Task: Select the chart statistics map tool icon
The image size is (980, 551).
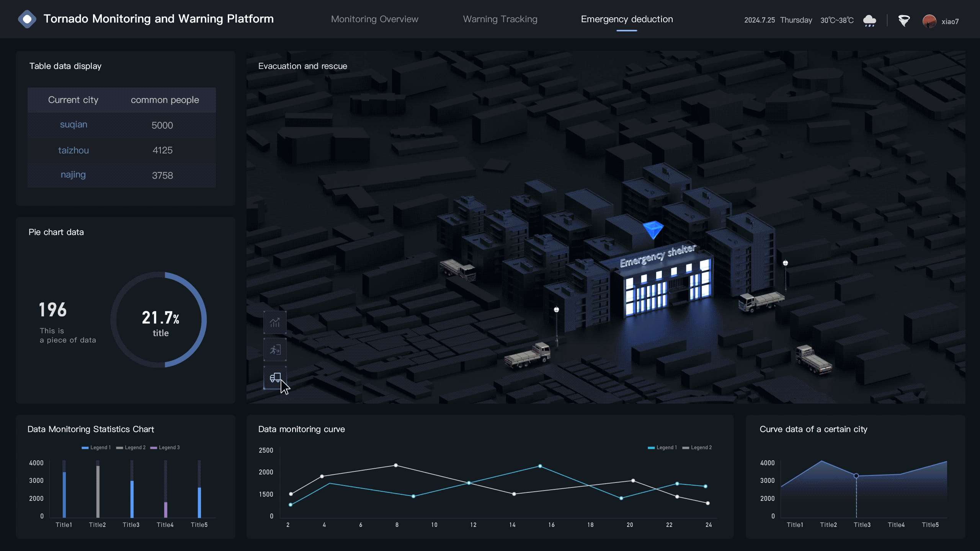Action: click(275, 323)
